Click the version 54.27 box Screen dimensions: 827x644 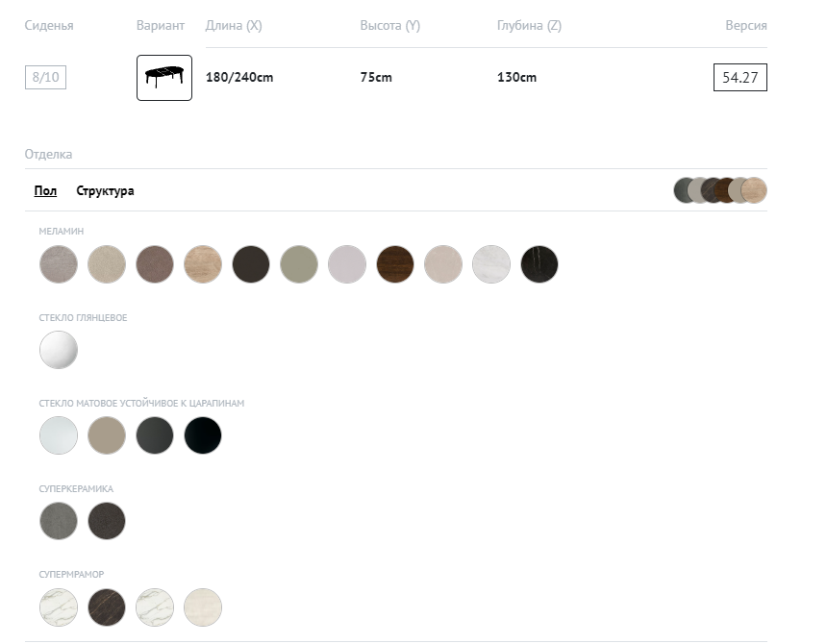pos(739,78)
